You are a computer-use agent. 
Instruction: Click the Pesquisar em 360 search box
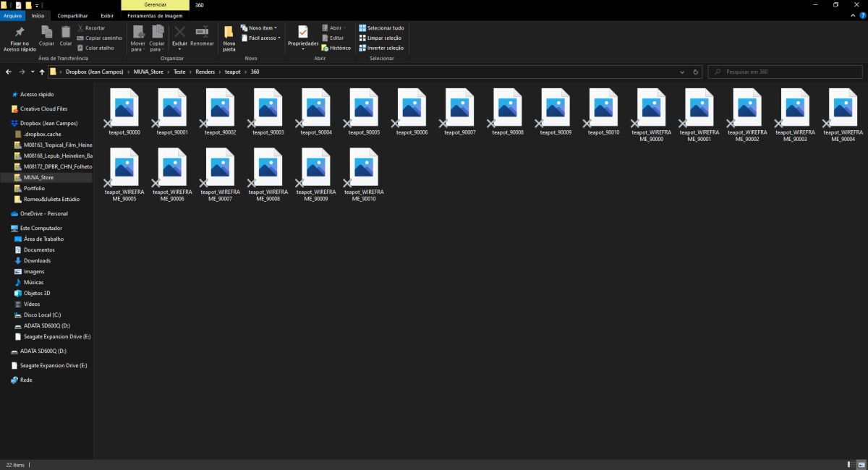[x=786, y=72]
